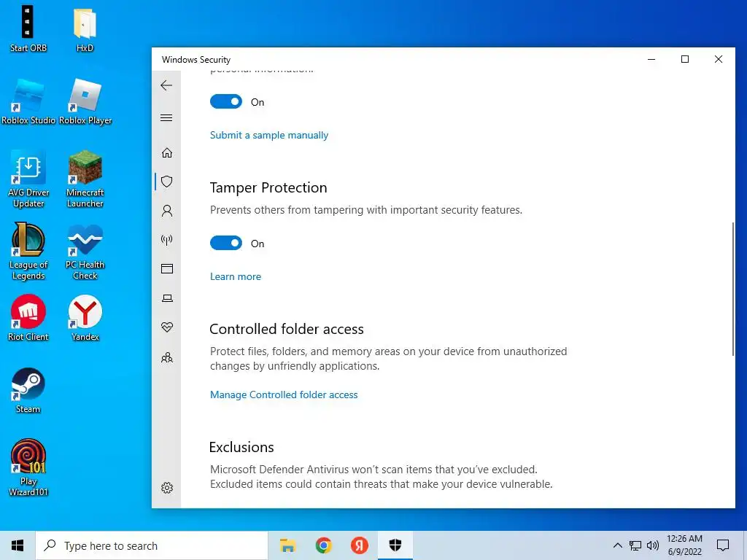Launch Google Chrome from the taskbar

point(323,545)
